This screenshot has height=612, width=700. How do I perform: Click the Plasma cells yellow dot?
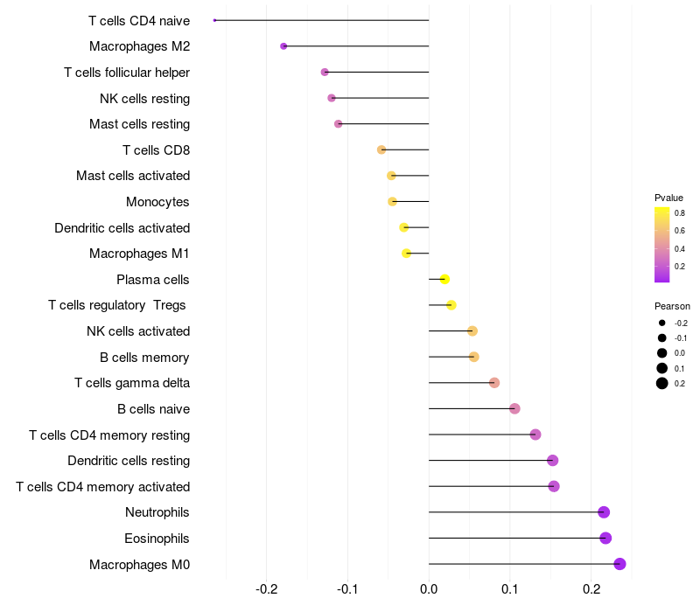tap(444, 279)
